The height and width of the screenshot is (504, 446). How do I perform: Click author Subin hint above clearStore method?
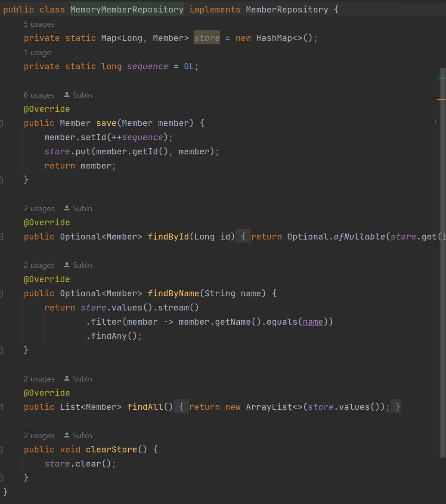pyautogui.click(x=78, y=436)
